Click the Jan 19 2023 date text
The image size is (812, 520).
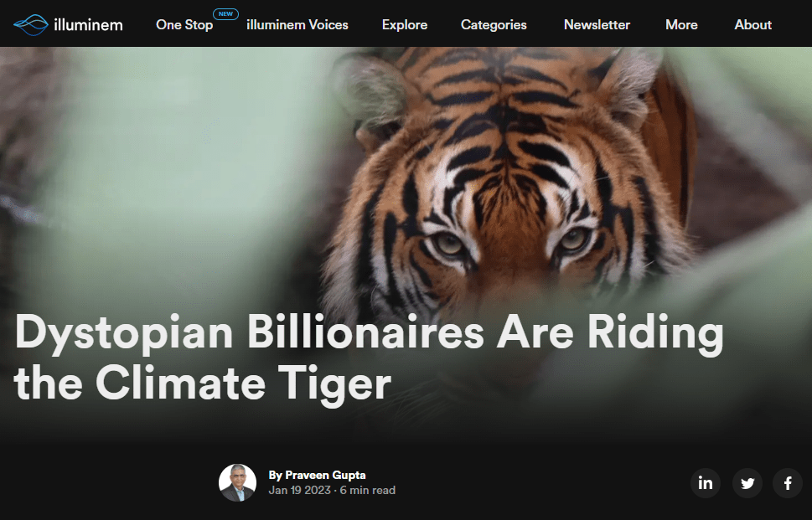click(x=299, y=490)
